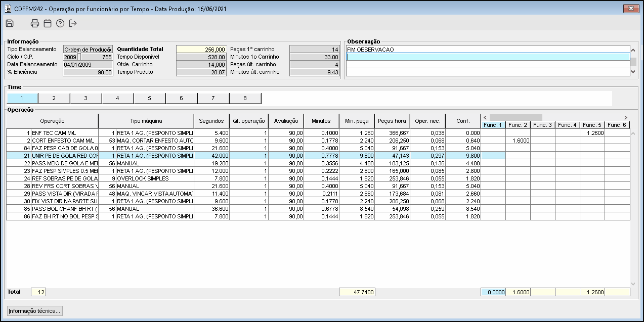Click the % Eficiência field 90,00
This screenshot has height=322, width=644.
point(88,72)
